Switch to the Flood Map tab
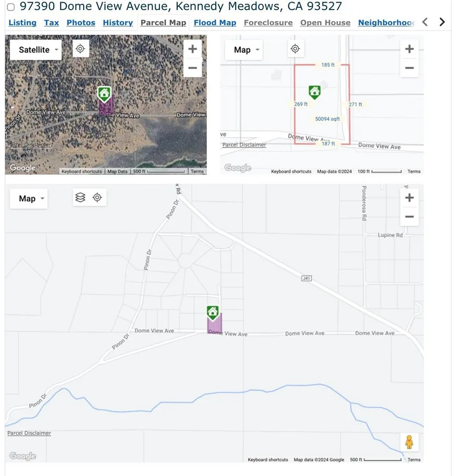 (x=215, y=23)
